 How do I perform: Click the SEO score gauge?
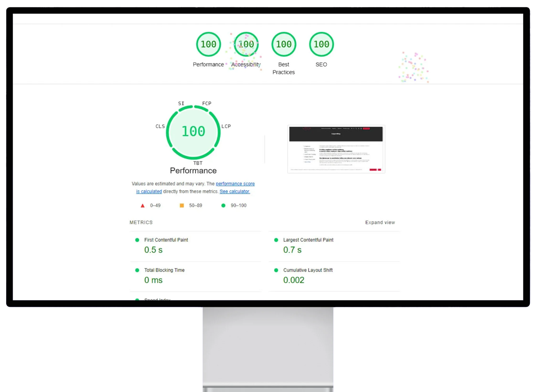point(321,44)
